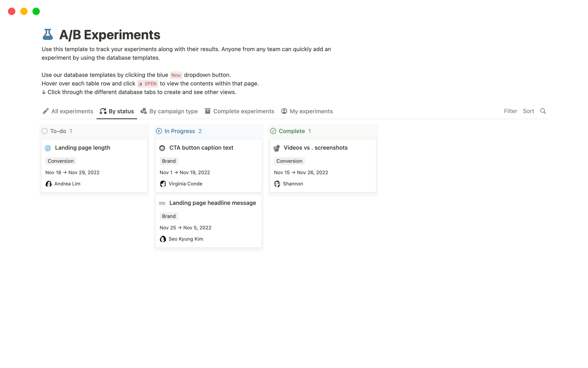Click Seo Kyung Kim's avatar
The image size is (588, 368).
click(x=163, y=239)
